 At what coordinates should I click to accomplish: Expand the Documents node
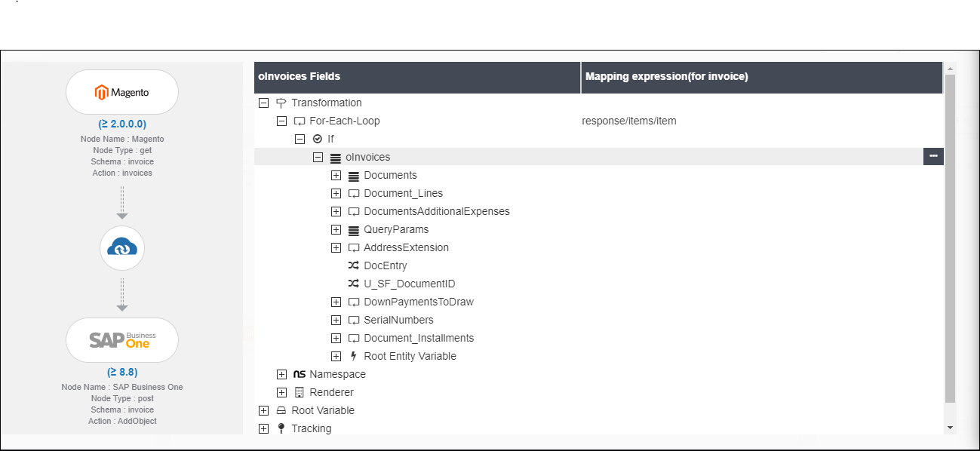pos(336,175)
